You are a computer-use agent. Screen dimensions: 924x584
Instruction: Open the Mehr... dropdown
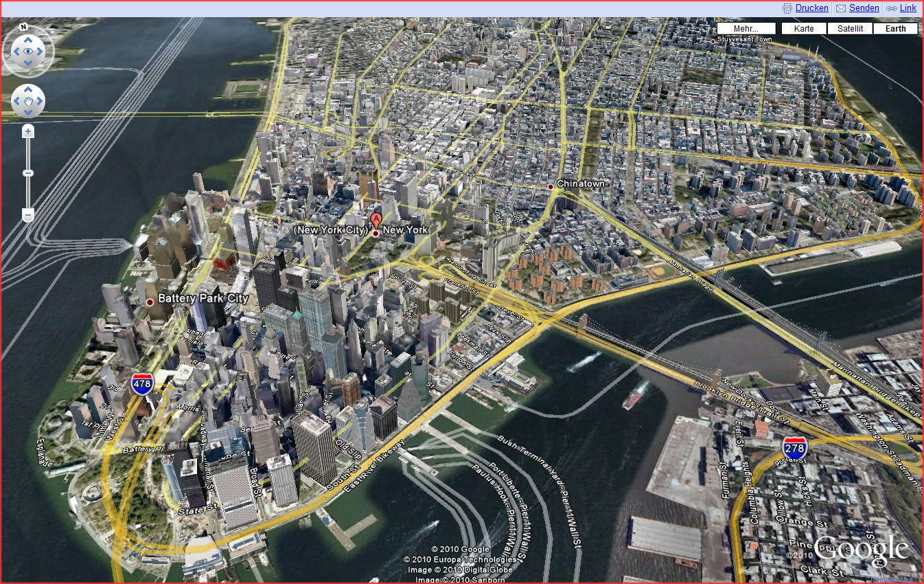pyautogui.click(x=746, y=29)
